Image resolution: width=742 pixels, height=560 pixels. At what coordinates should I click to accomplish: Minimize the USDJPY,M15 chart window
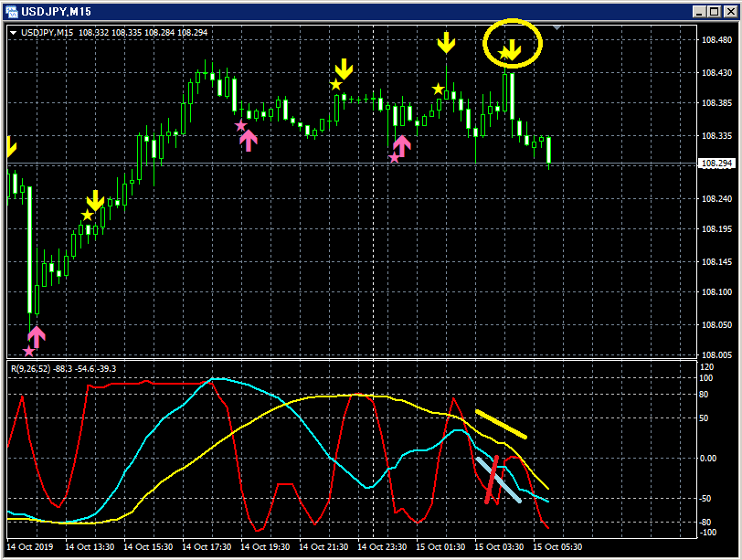pyautogui.click(x=699, y=12)
